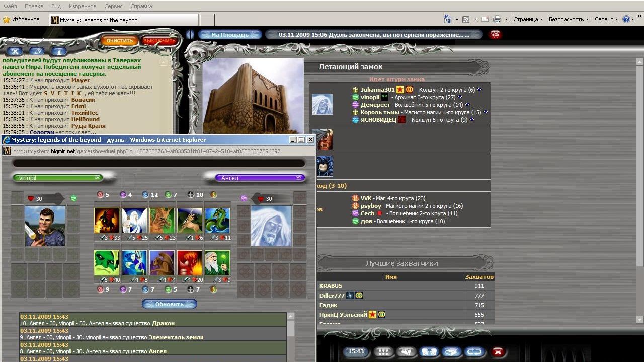Open the two-faces friends icon

click(x=429, y=352)
